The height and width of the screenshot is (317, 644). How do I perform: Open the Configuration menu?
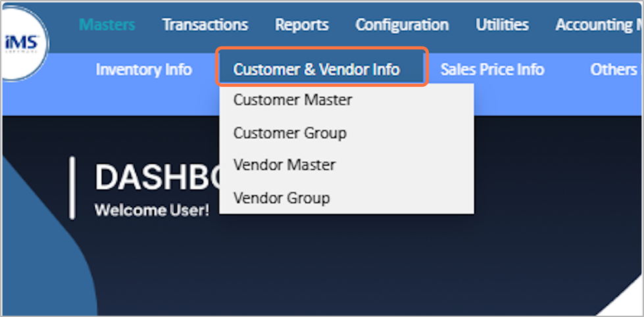[402, 25]
